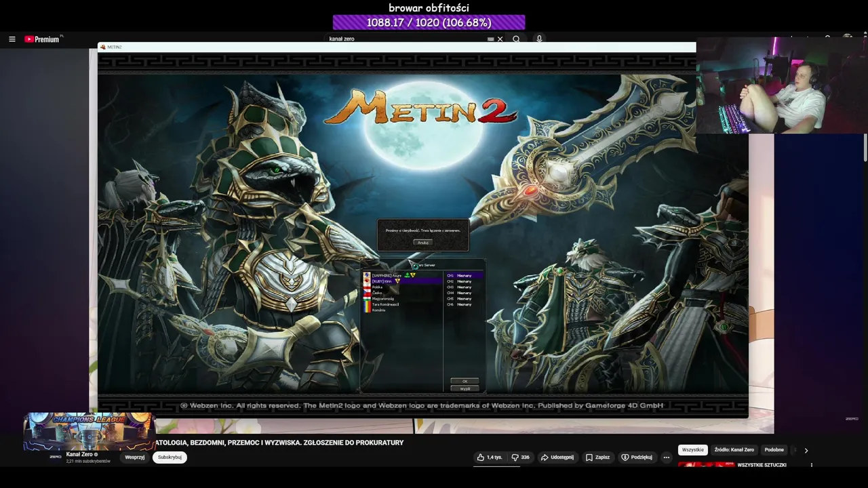Select channel CH3 in the channel list

click(464, 287)
